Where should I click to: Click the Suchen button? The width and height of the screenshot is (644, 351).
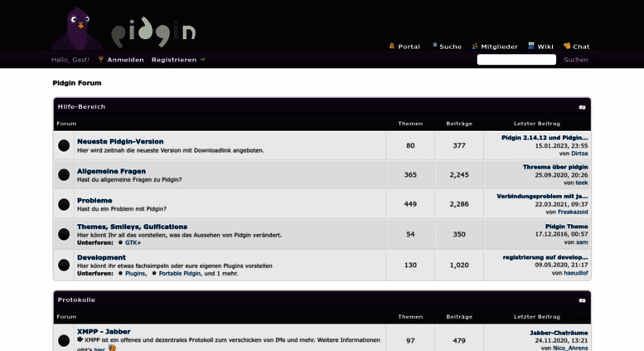click(575, 60)
